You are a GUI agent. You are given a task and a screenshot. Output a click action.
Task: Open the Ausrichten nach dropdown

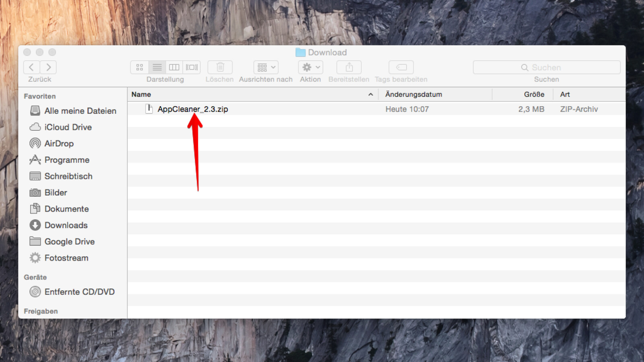tap(265, 67)
